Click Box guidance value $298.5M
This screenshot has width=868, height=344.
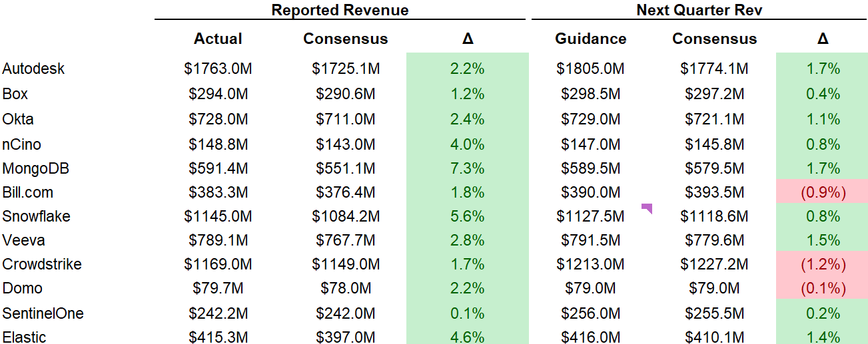click(591, 94)
